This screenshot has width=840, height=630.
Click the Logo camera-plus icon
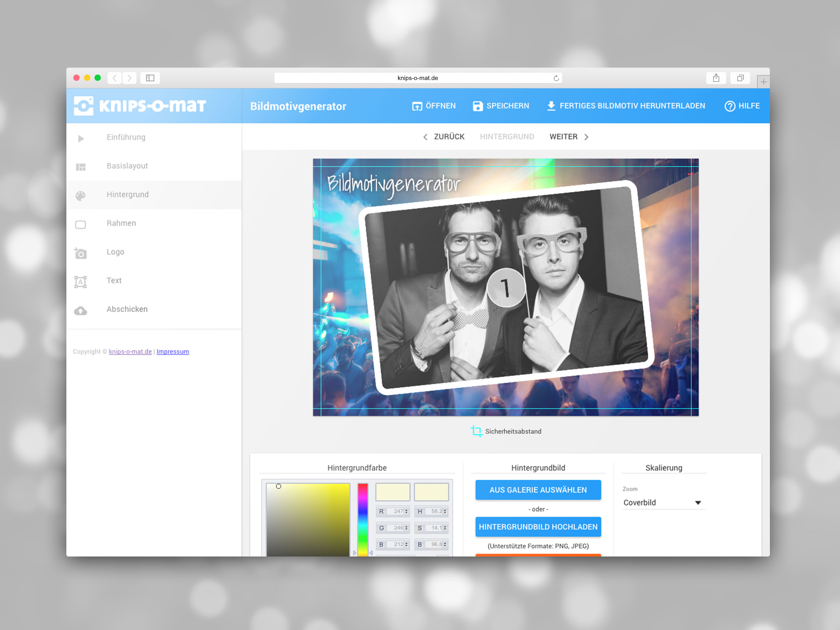point(80,253)
